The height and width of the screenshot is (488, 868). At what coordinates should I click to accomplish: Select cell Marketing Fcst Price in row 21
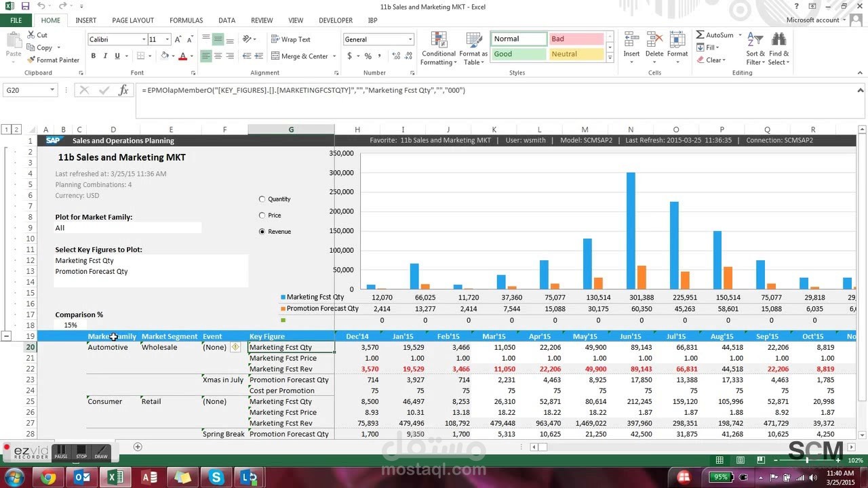(x=291, y=358)
